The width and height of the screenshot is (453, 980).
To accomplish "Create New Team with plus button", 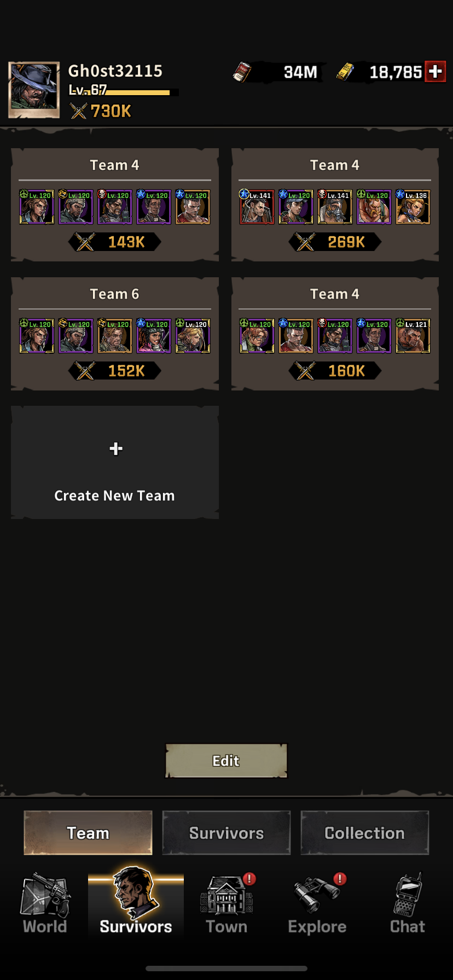I will 115,462.
